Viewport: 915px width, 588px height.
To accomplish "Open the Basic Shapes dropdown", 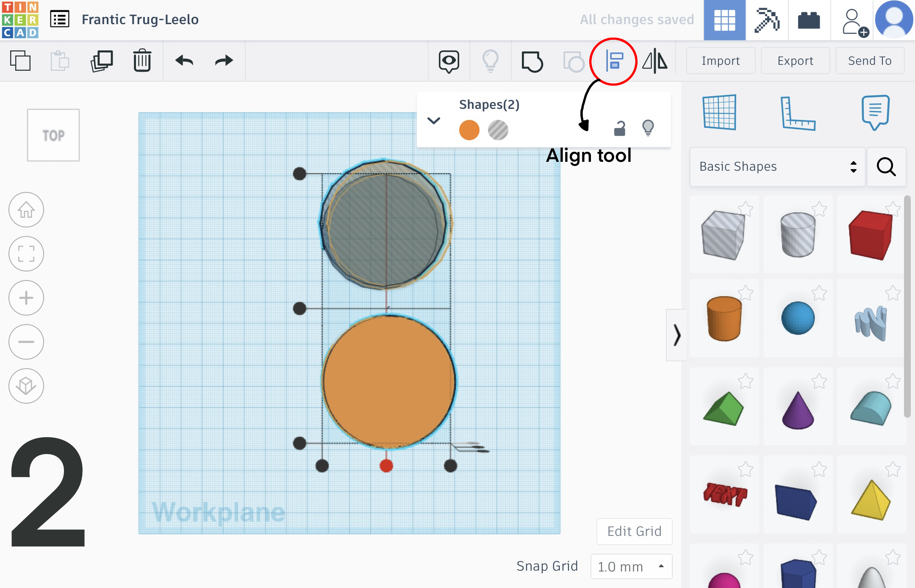I will [x=777, y=166].
